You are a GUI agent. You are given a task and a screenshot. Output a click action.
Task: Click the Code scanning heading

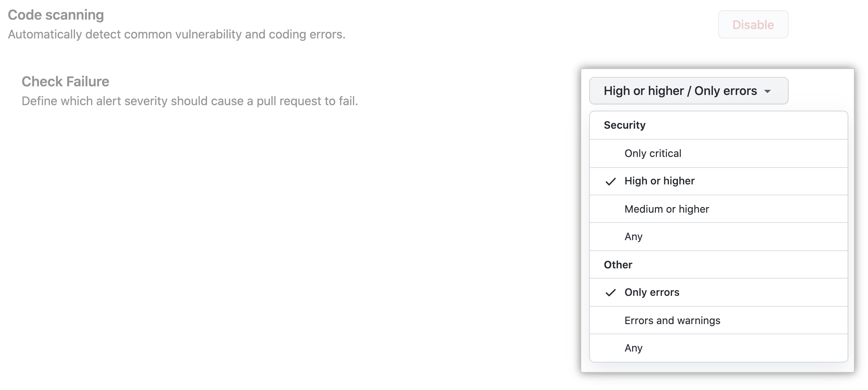point(56,15)
